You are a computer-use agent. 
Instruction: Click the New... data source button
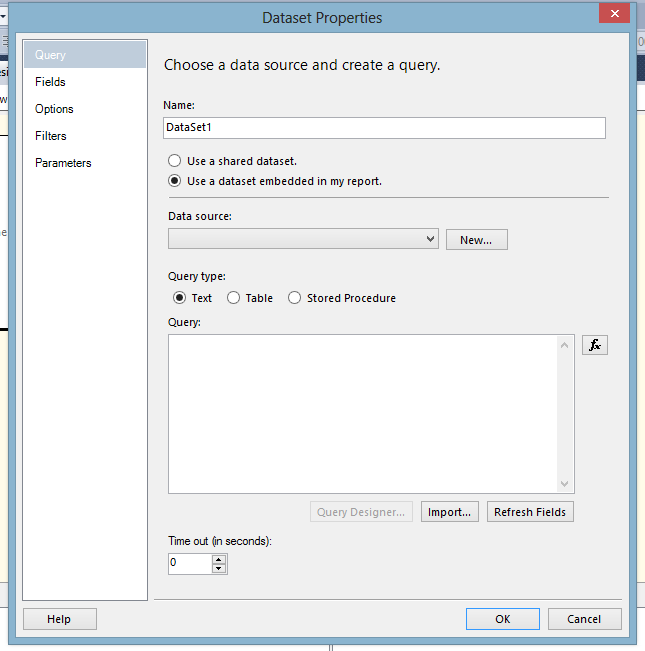tap(476, 240)
